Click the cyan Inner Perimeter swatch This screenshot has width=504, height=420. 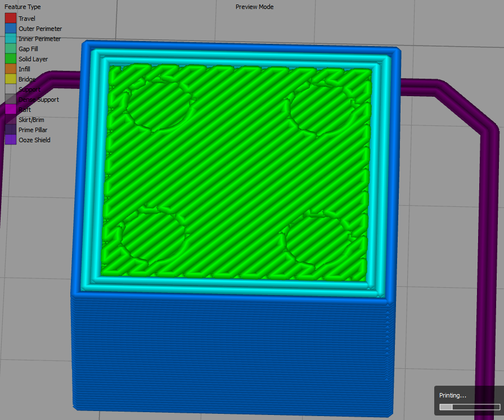click(x=11, y=39)
